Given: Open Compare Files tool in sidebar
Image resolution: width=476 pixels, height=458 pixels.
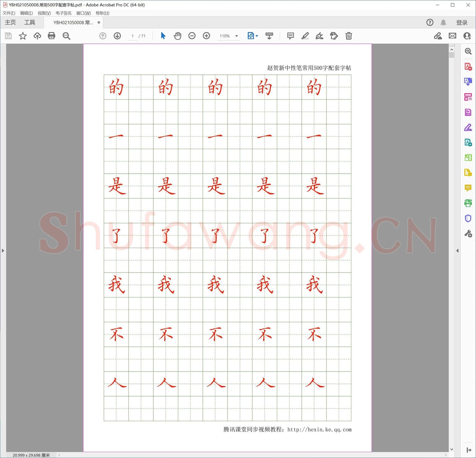Looking at the screenshot, I should click(468, 158).
